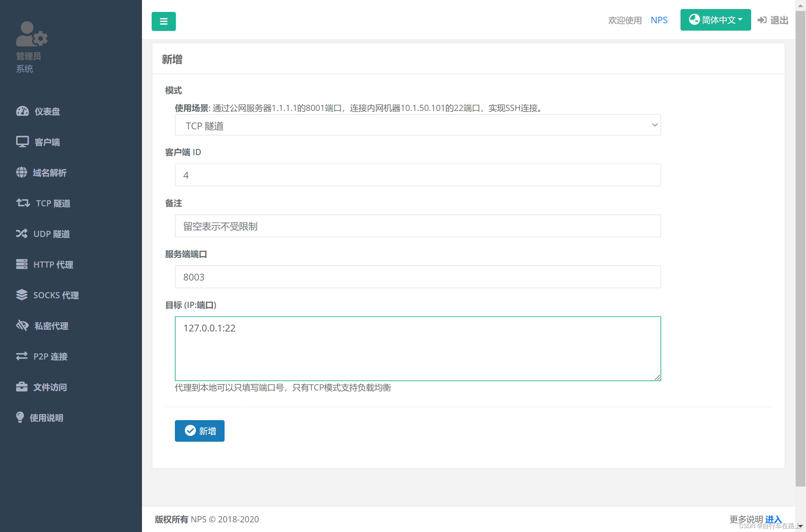Image resolution: width=806 pixels, height=532 pixels.
Task: Expand the 模式 TCP 隧道 dropdown
Action: click(418, 125)
